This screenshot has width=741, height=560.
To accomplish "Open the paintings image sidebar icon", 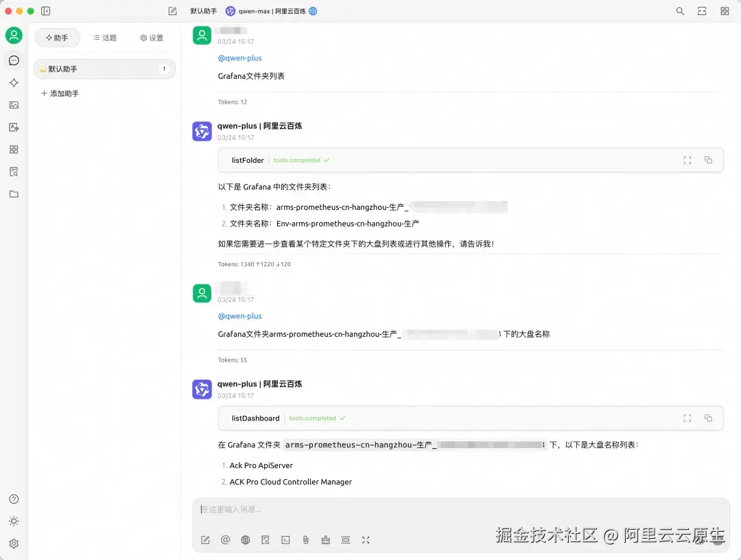I will [x=14, y=105].
